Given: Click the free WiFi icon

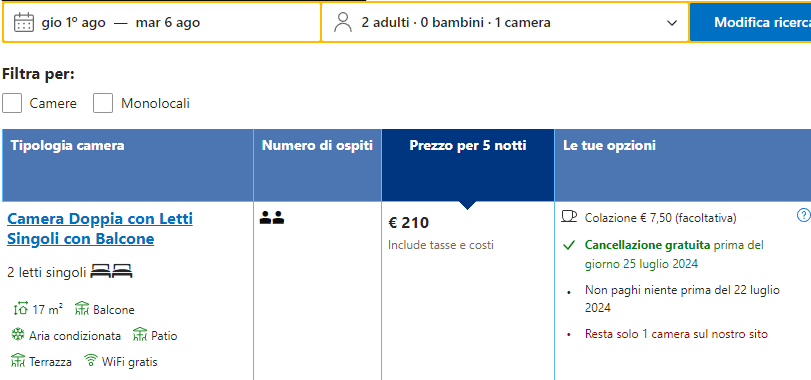Looking at the screenshot, I should click(91, 360).
